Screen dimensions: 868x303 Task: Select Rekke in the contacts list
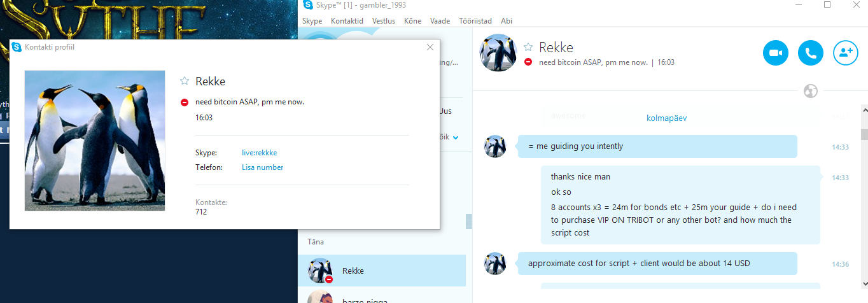click(x=382, y=271)
